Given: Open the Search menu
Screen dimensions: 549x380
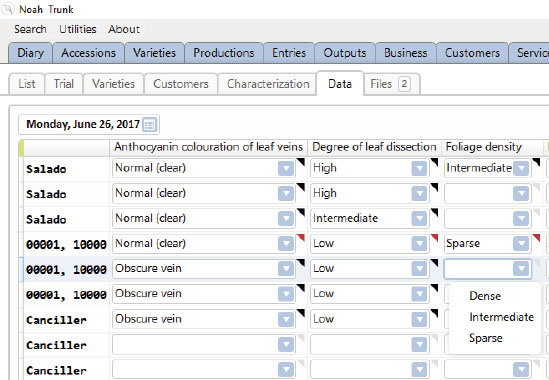Looking at the screenshot, I should click(x=30, y=29).
